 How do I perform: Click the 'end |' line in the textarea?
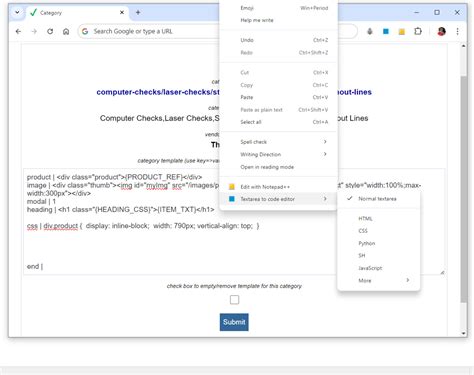35,266
